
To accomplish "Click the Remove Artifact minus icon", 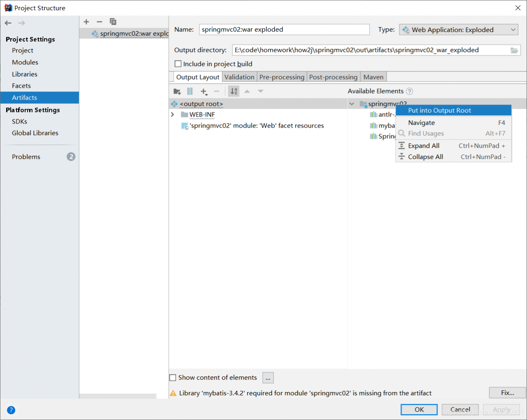I will 99,21.
